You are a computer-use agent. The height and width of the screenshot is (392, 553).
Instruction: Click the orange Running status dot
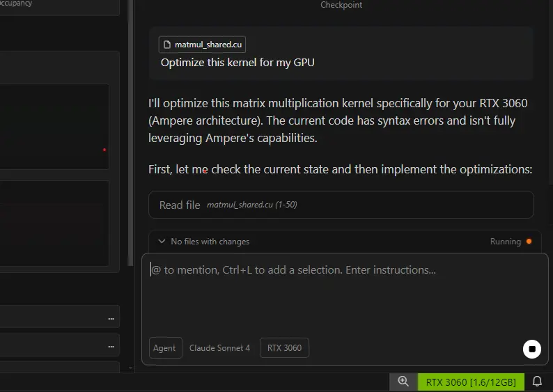click(529, 242)
